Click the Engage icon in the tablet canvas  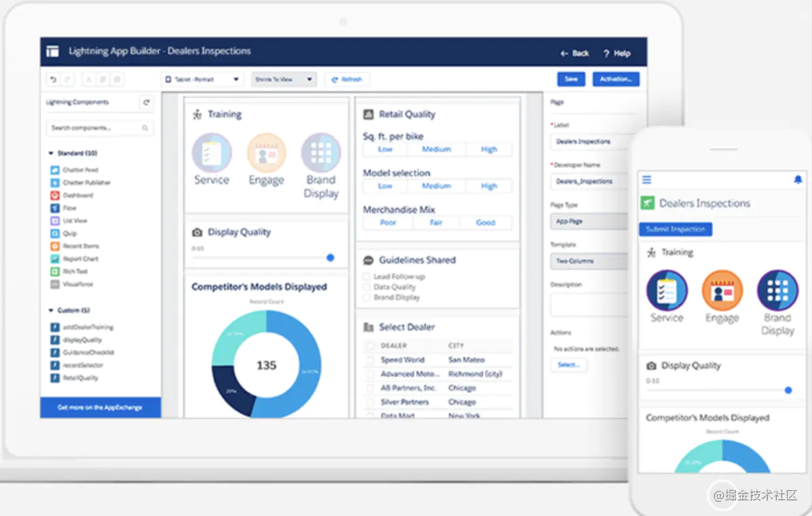pyautogui.click(x=267, y=152)
